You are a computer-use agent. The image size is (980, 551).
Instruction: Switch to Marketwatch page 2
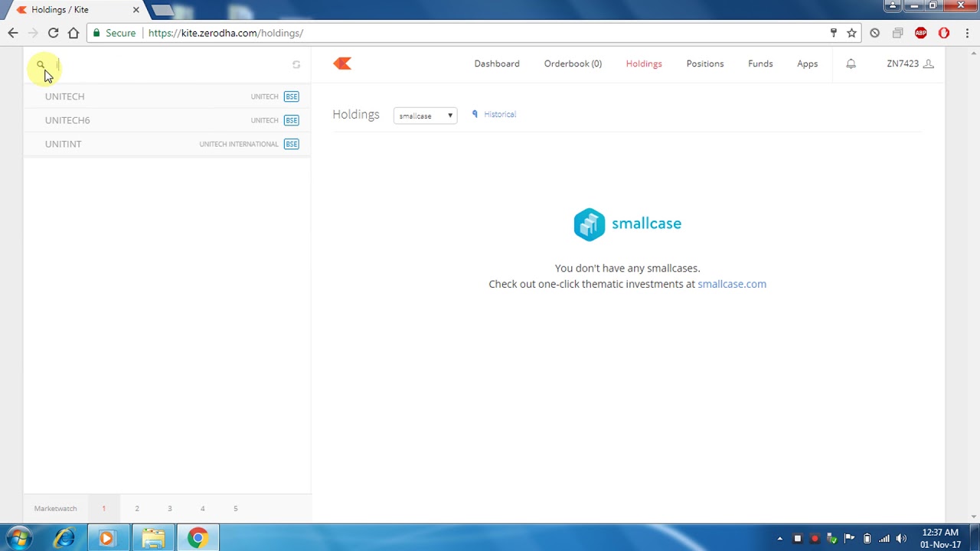(137, 508)
